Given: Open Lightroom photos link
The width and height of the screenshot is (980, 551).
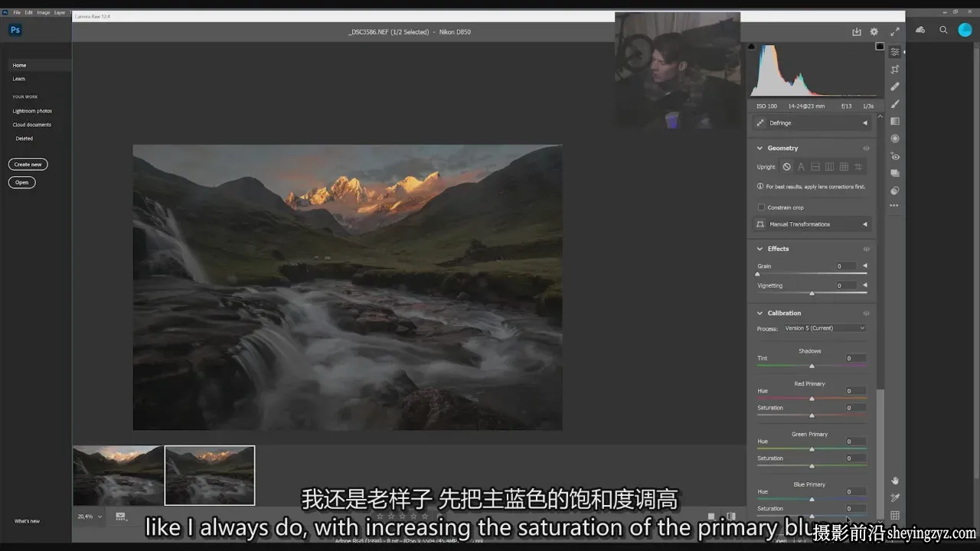Looking at the screenshot, I should coord(32,111).
